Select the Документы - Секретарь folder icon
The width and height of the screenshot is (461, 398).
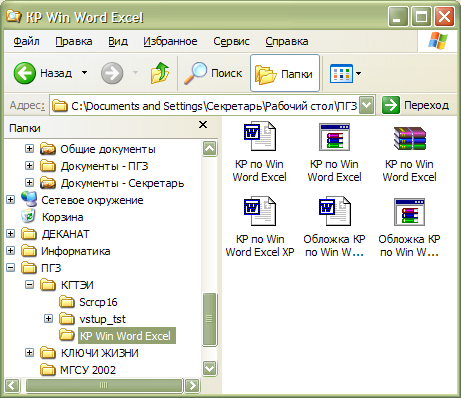pyautogui.click(x=48, y=183)
